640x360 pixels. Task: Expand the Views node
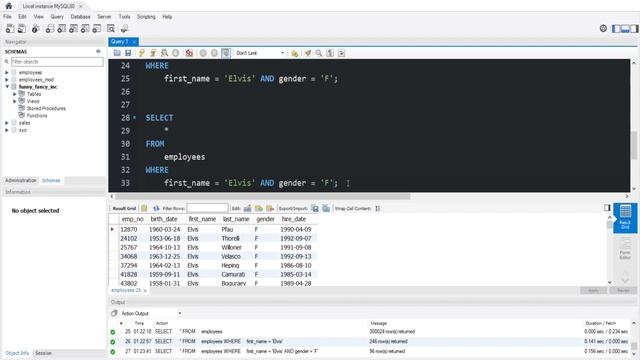(15, 101)
